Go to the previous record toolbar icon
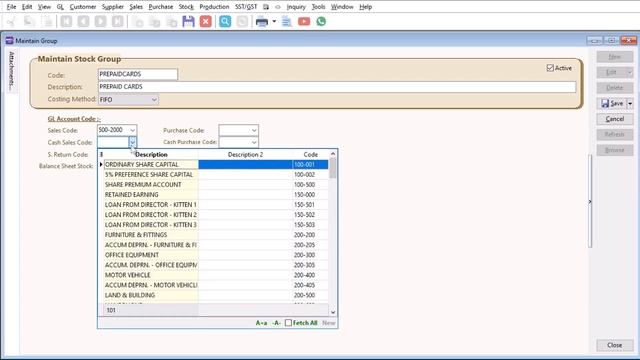 [83, 22]
